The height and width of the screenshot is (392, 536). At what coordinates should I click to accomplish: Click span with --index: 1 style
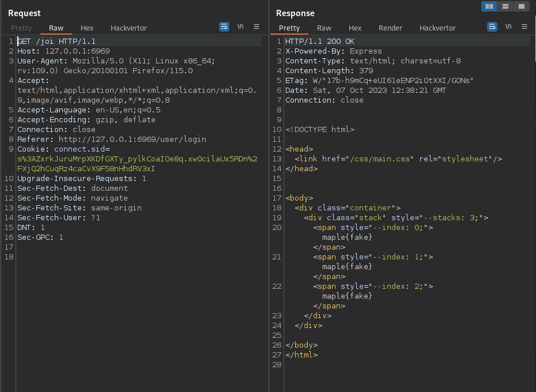coord(373,257)
